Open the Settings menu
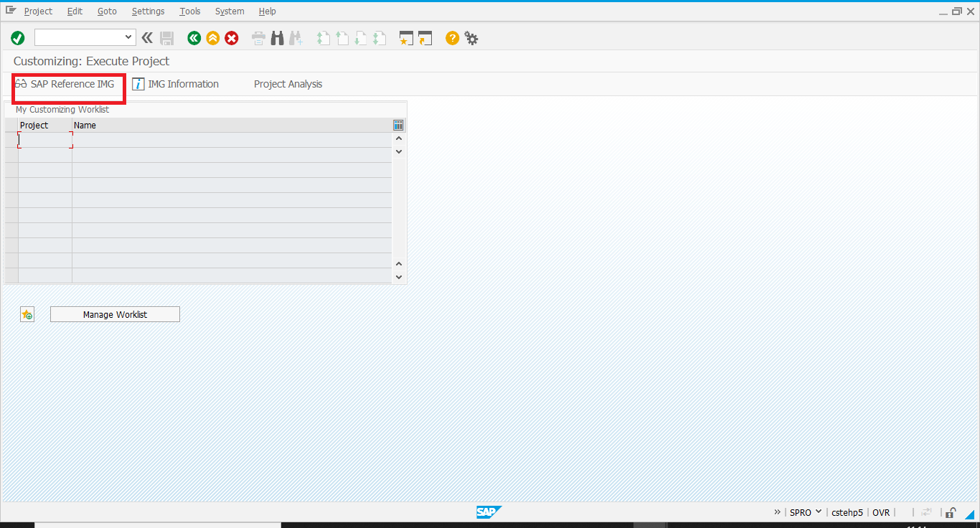This screenshot has width=980, height=528. 148,11
